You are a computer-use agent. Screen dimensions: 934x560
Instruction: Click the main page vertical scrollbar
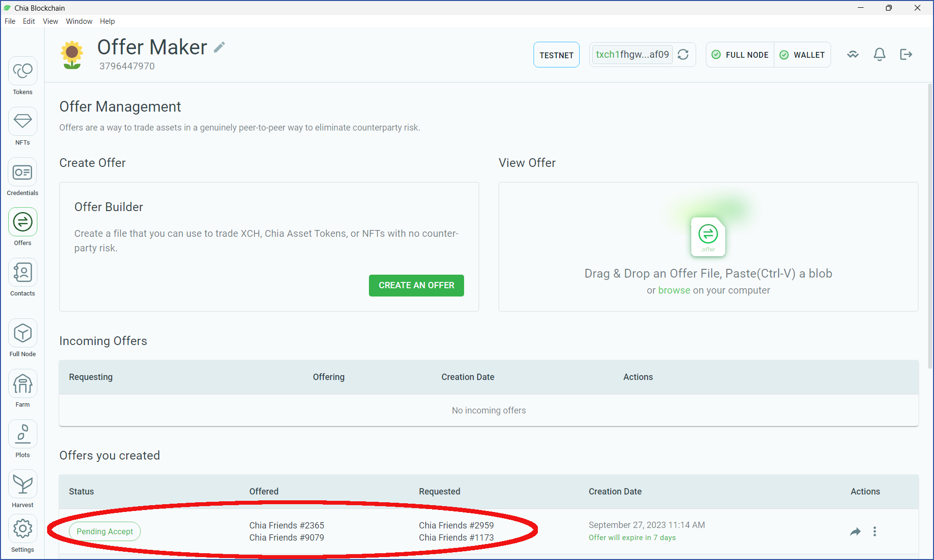(930, 227)
